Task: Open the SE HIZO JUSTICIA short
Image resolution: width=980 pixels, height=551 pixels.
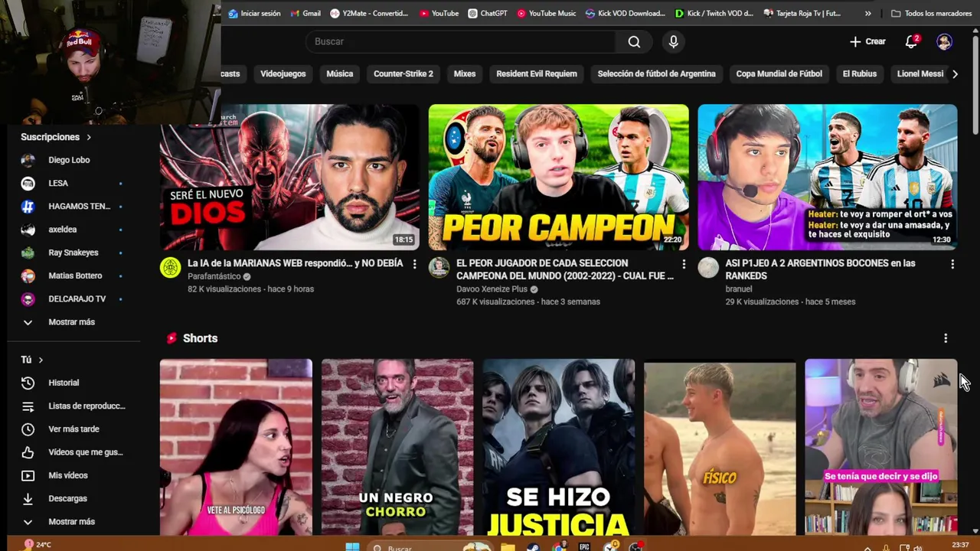Action: click(x=559, y=447)
